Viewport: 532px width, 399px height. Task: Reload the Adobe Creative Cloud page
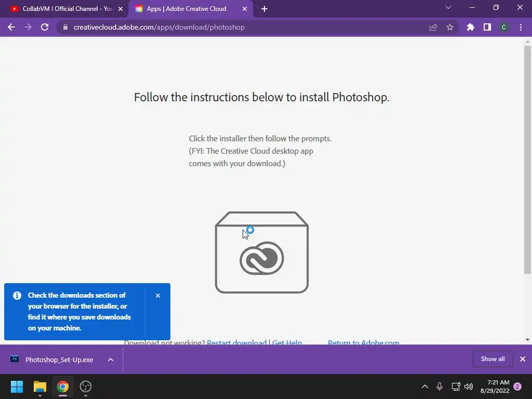45,27
